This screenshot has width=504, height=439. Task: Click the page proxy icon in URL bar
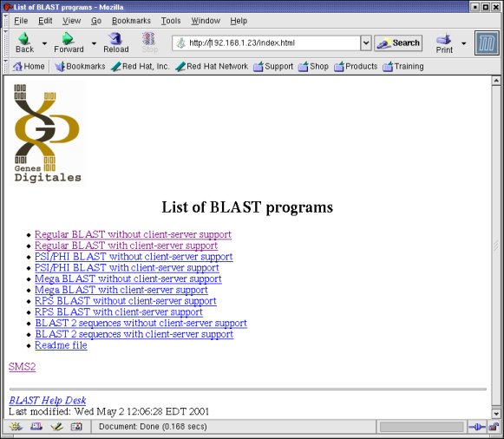click(181, 43)
